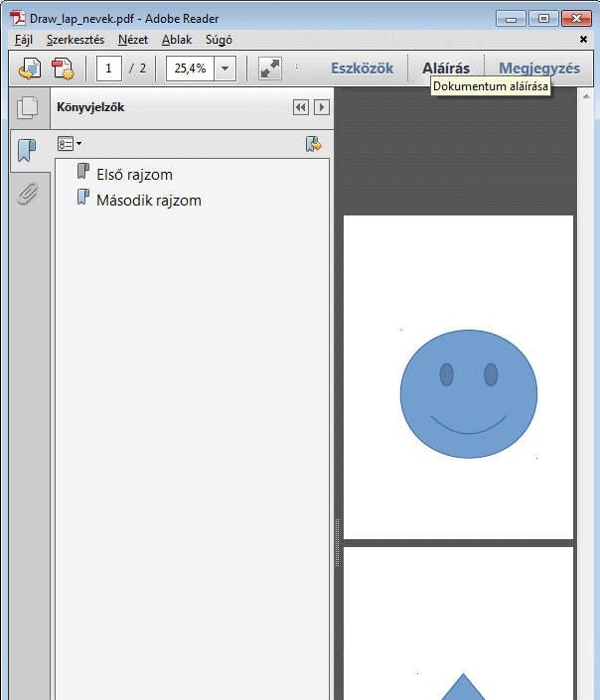
Task: Open the bookmark options dropdown menu
Action: (70, 144)
